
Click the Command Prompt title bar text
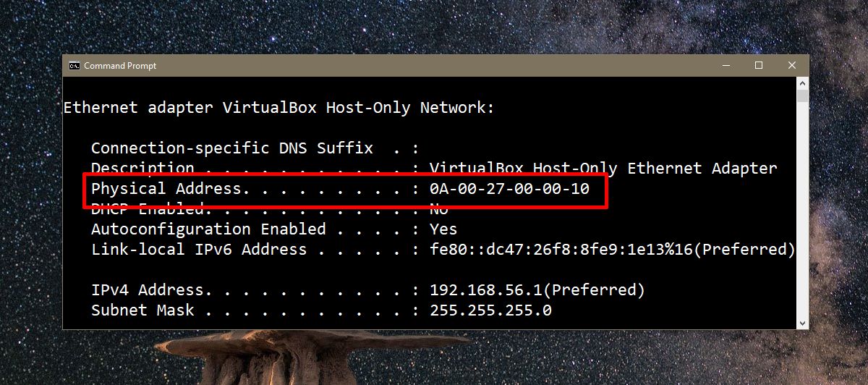tap(120, 66)
